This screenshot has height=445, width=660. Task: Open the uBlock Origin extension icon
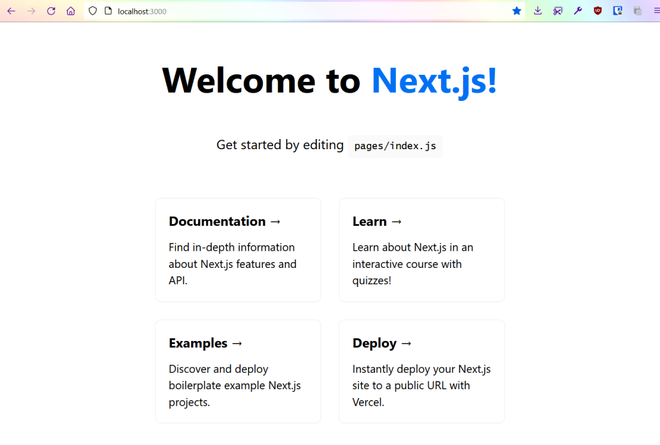pos(597,11)
